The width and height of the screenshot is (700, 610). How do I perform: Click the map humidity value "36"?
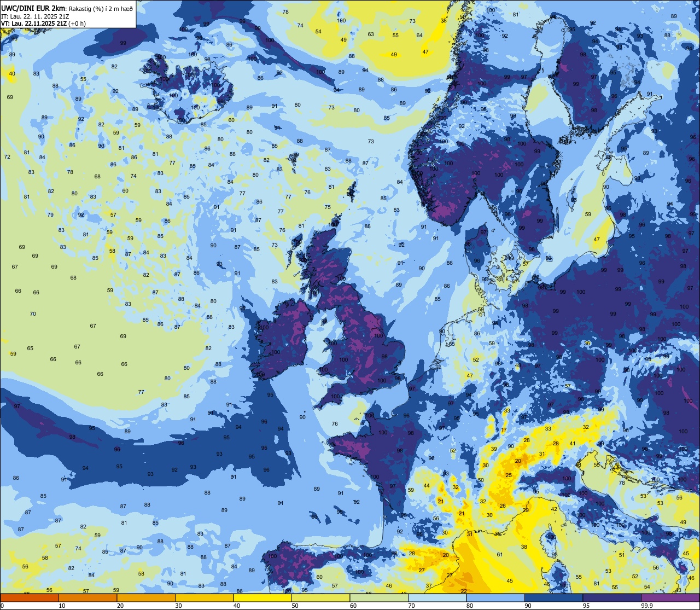(x=587, y=343)
